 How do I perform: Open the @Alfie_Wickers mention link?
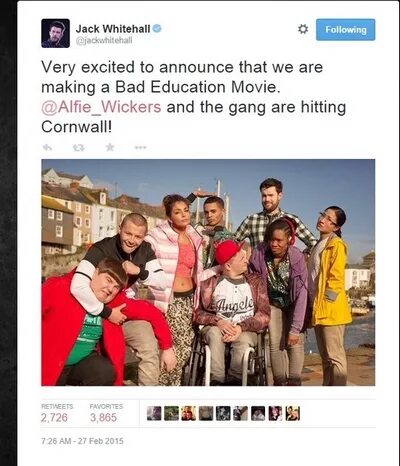tap(101, 107)
